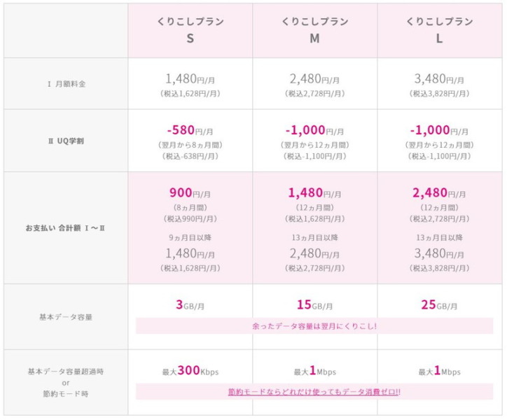Screen dimensions: 507x420
Task: Click the 13ヵ月目以降 text in plan M column
Action: [314, 237]
